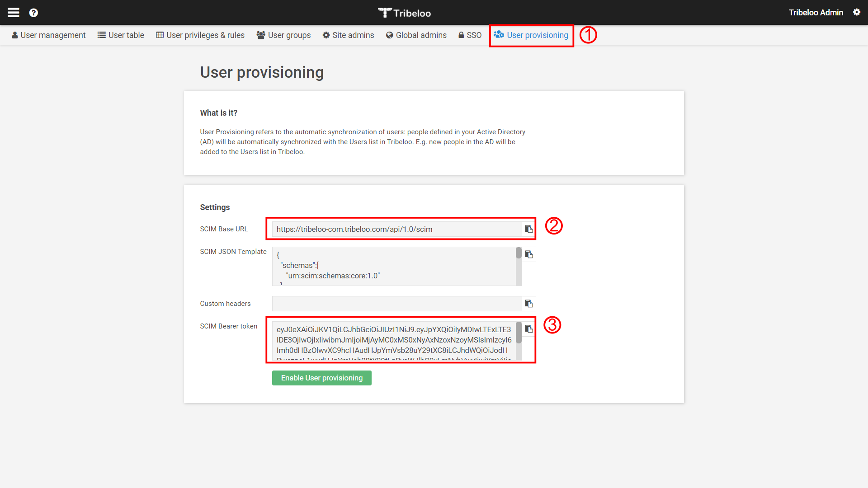Viewport: 868px width, 488px height.
Task: Open the SSO tab
Action: coord(470,35)
